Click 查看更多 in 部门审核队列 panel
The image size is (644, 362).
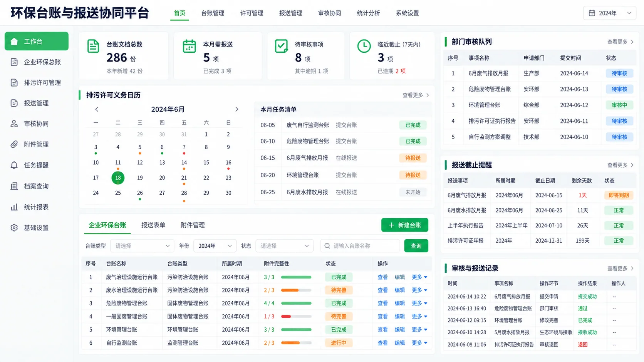620,42
